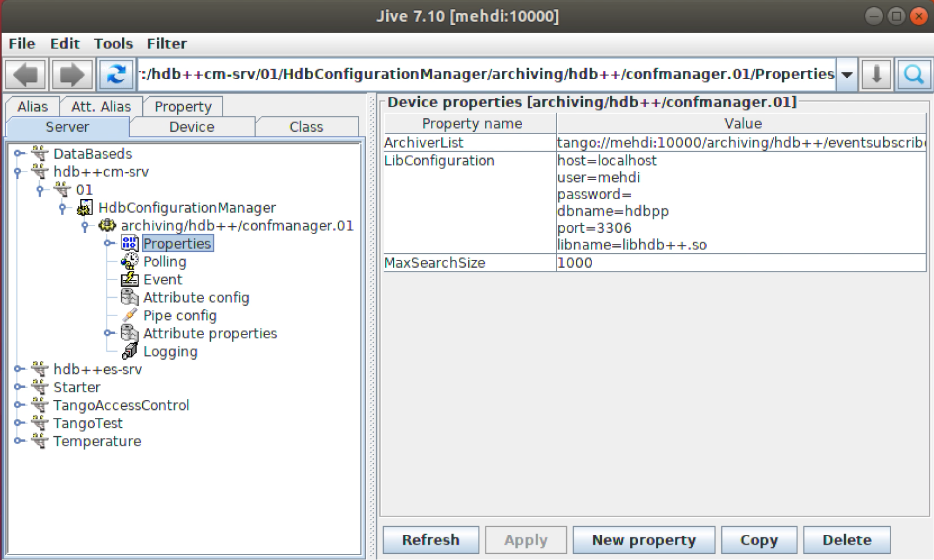Click the TangoTest server icon
This screenshot has height=560, width=934.
point(40,423)
